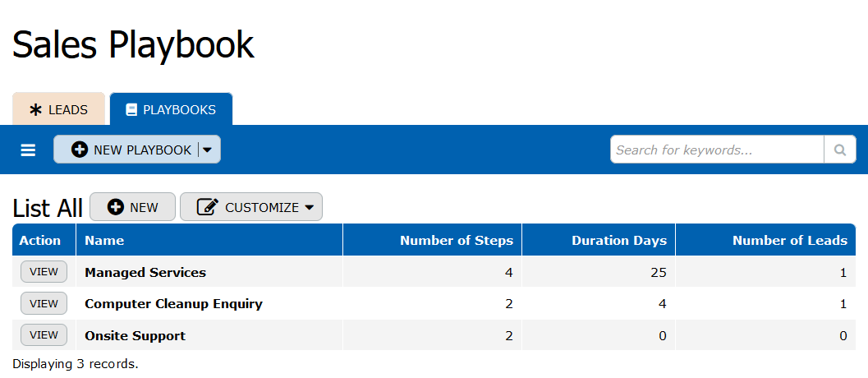The width and height of the screenshot is (868, 378).
Task: Click the search magnifier icon
Action: [x=839, y=150]
